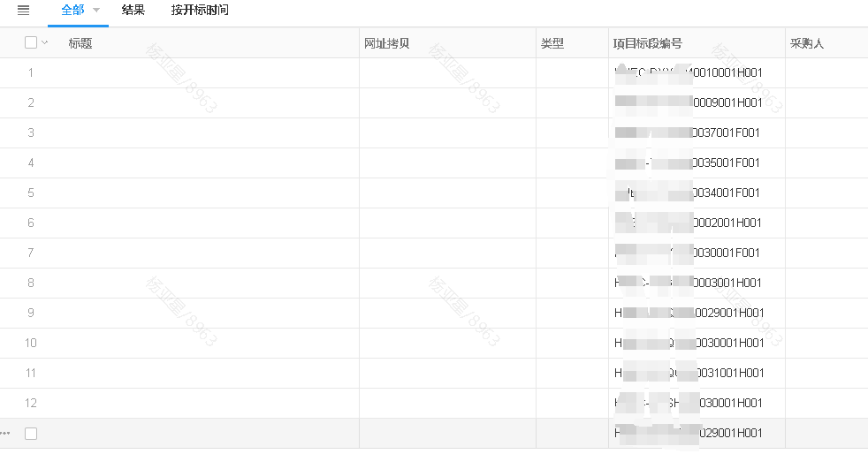Check the checkbox on the last row
This screenshot has width=868, height=469.
click(31, 433)
